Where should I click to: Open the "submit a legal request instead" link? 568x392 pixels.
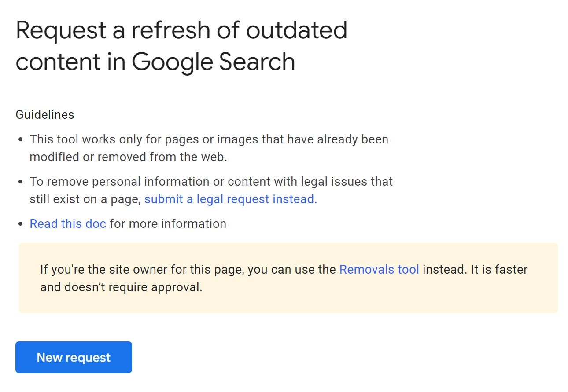click(230, 199)
